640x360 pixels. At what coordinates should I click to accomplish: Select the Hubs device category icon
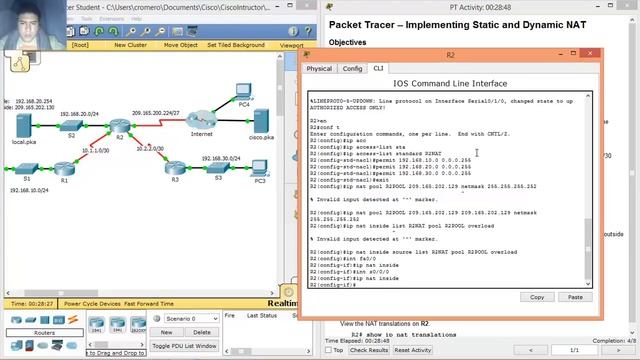tap(44, 320)
